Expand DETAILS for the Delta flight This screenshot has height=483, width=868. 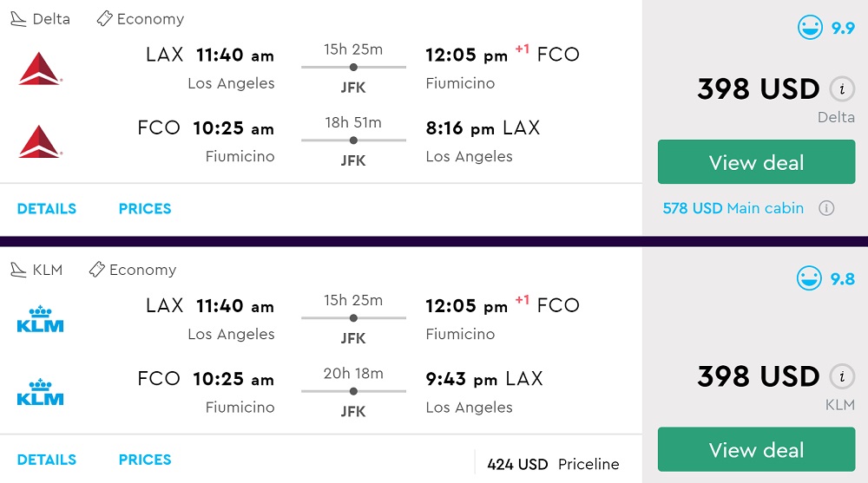tap(47, 209)
